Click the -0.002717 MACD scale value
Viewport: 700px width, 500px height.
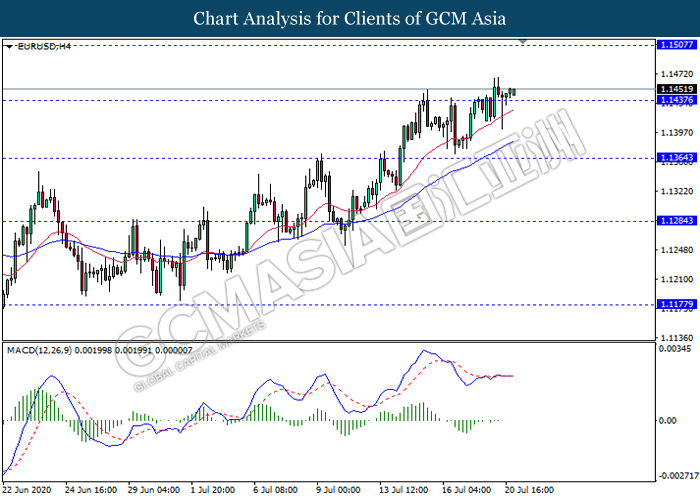pos(679,475)
